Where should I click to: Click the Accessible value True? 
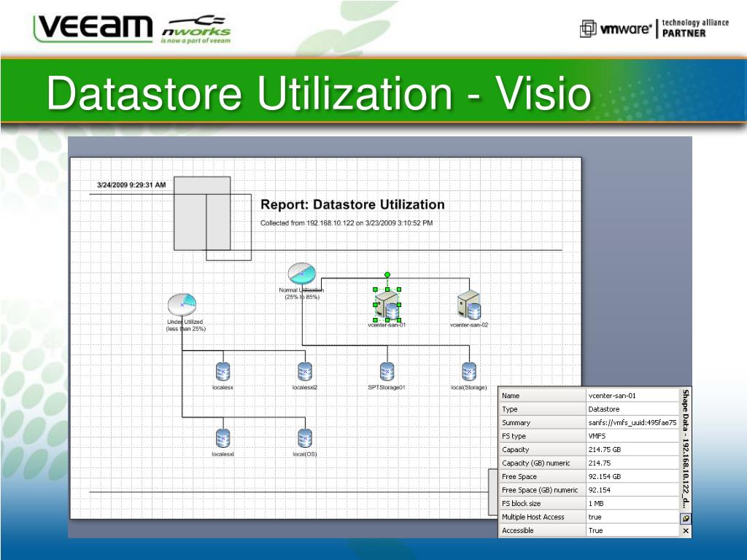tap(632, 530)
